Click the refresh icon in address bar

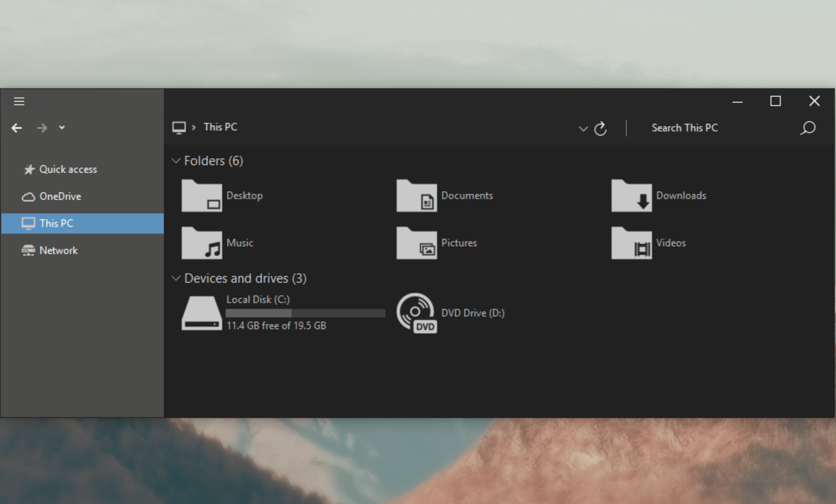coord(601,129)
